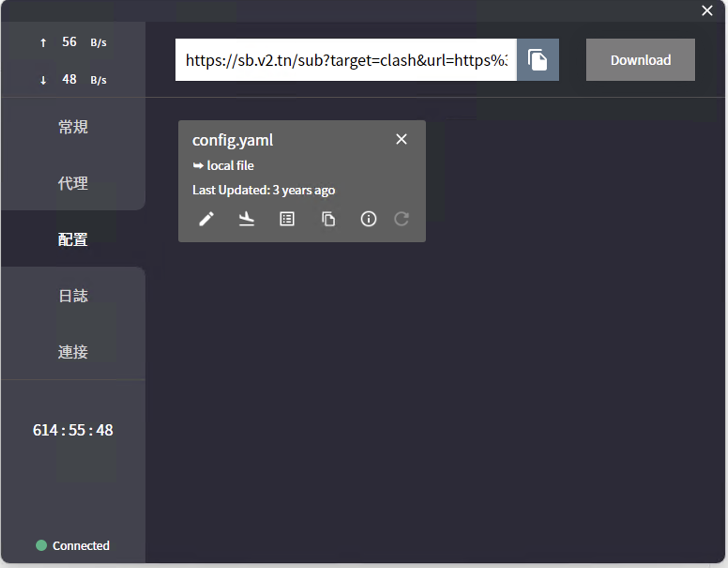Refresh the config.yaml profile
This screenshot has width=728, height=568.
pos(402,219)
